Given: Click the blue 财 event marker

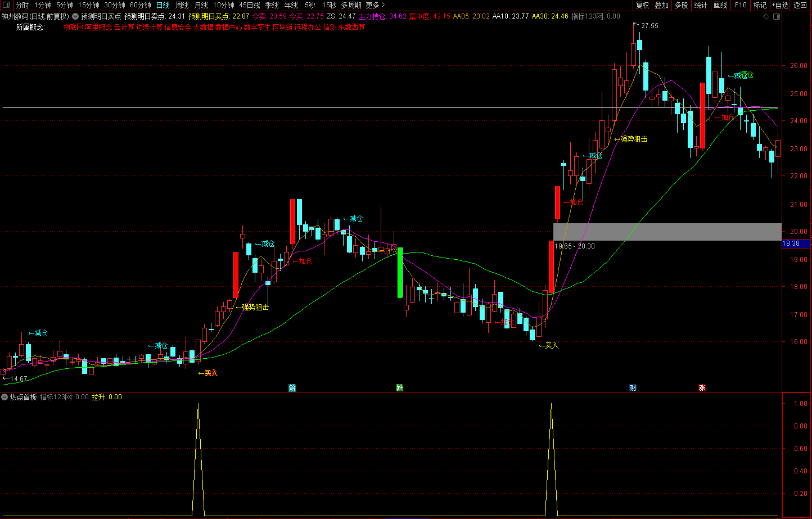Looking at the screenshot, I should [x=633, y=387].
